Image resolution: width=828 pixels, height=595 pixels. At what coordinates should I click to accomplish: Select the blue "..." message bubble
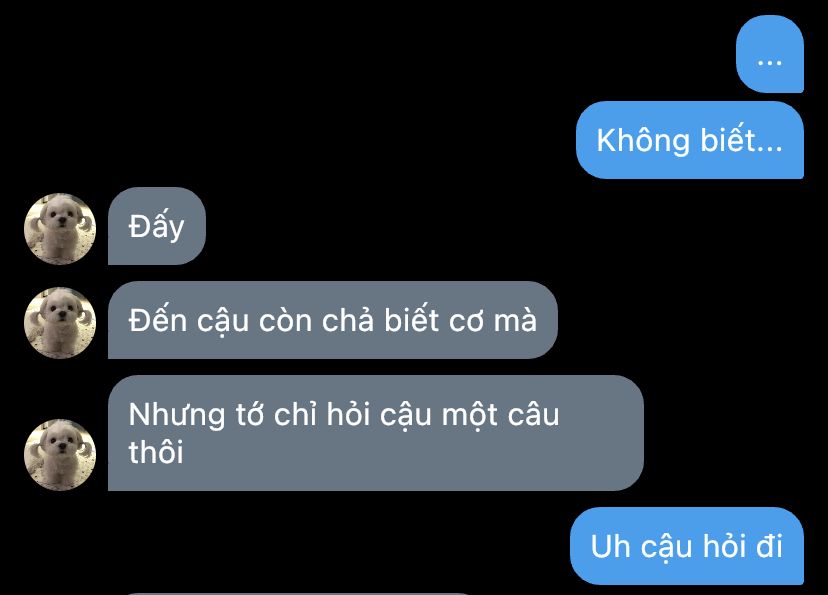click(770, 54)
